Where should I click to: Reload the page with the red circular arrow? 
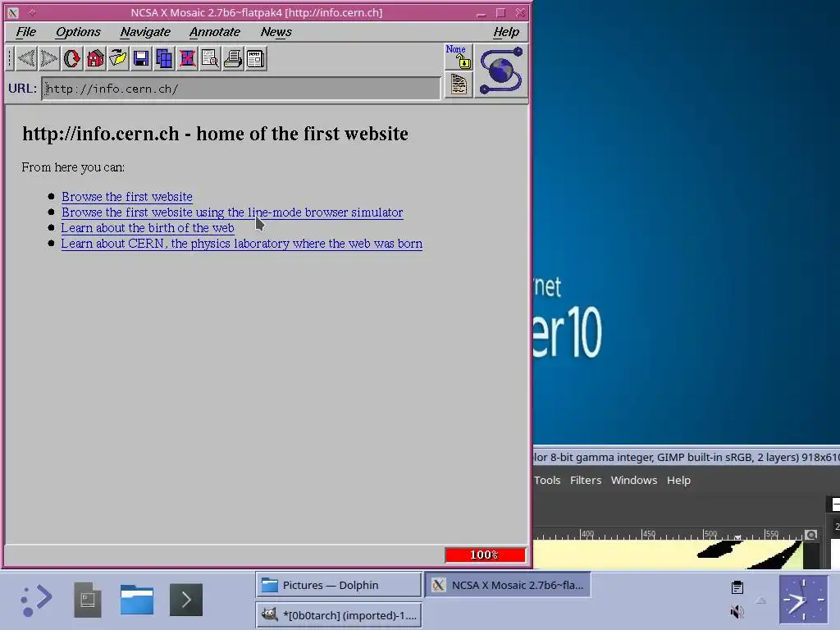coord(72,58)
